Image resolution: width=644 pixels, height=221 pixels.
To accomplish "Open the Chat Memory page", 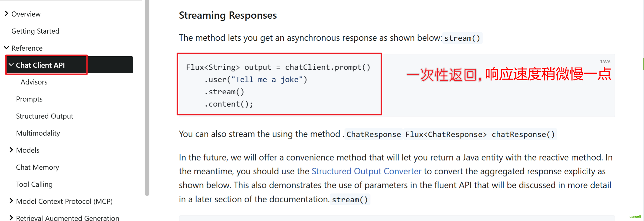I will click(x=37, y=167).
